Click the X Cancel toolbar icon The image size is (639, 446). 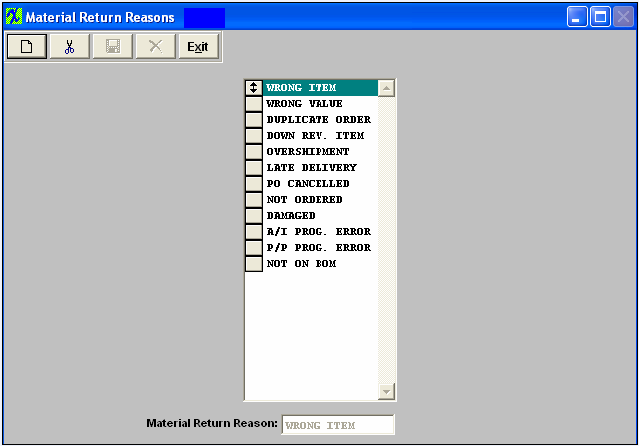[x=156, y=46]
